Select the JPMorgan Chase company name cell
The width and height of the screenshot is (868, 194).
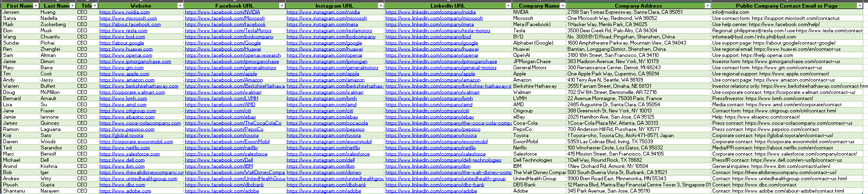[x=539, y=62]
